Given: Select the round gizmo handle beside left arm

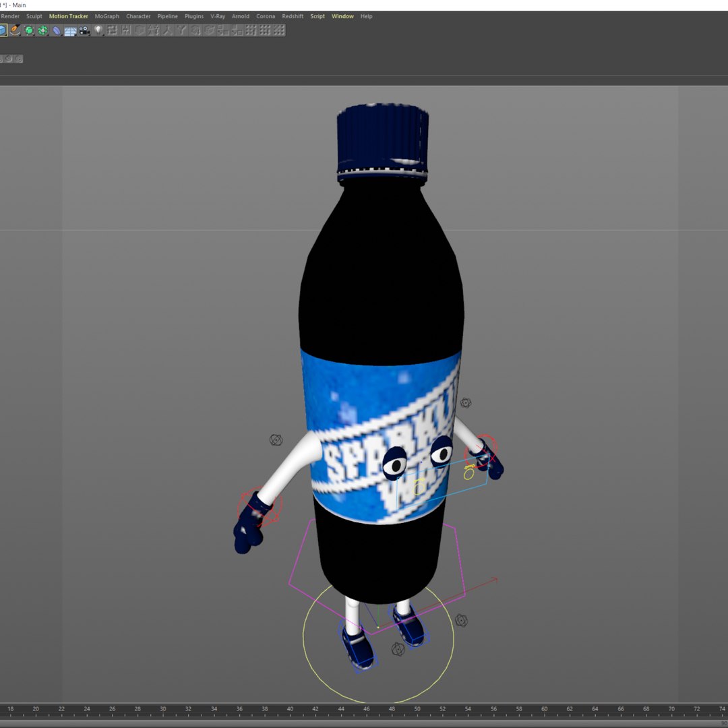Looking at the screenshot, I should click(x=276, y=439).
